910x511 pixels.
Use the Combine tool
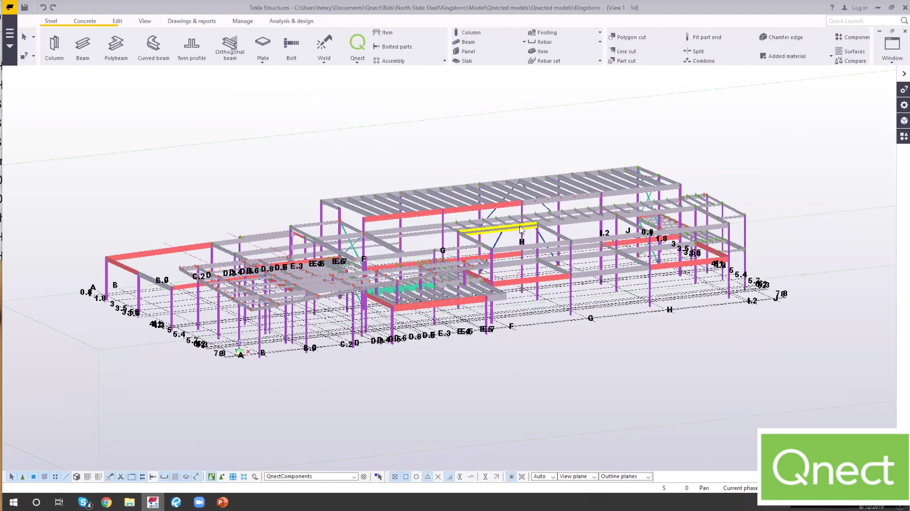pyautogui.click(x=699, y=60)
